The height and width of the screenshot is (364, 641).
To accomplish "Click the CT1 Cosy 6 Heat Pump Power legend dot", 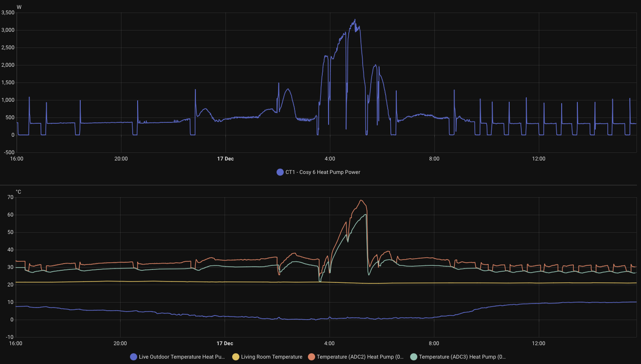I will coord(280,172).
